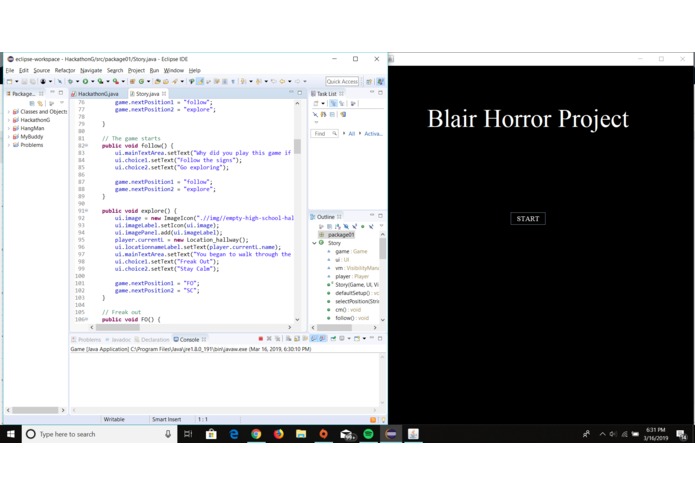The width and height of the screenshot is (695, 494).
Task: Click the All link in Task List
Action: pyautogui.click(x=351, y=134)
